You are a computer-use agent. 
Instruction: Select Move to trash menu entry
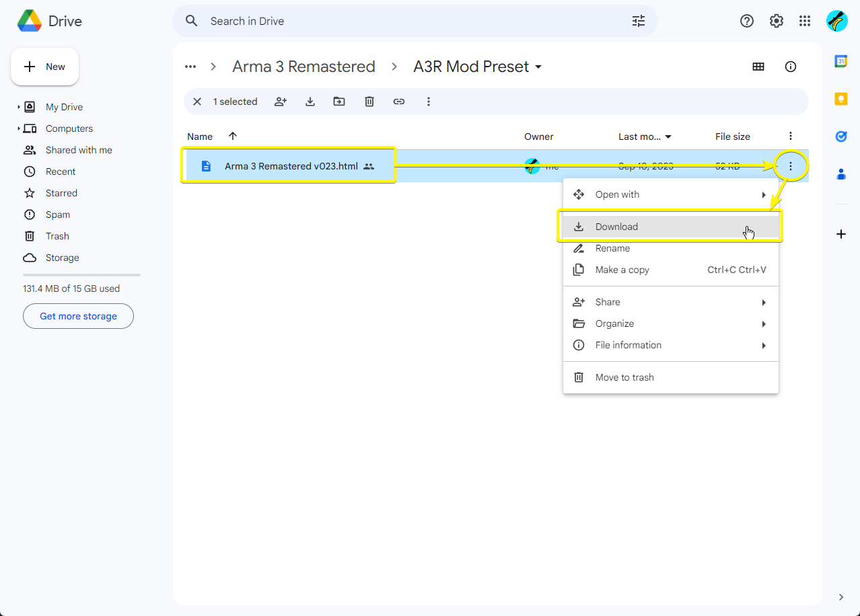(x=624, y=377)
